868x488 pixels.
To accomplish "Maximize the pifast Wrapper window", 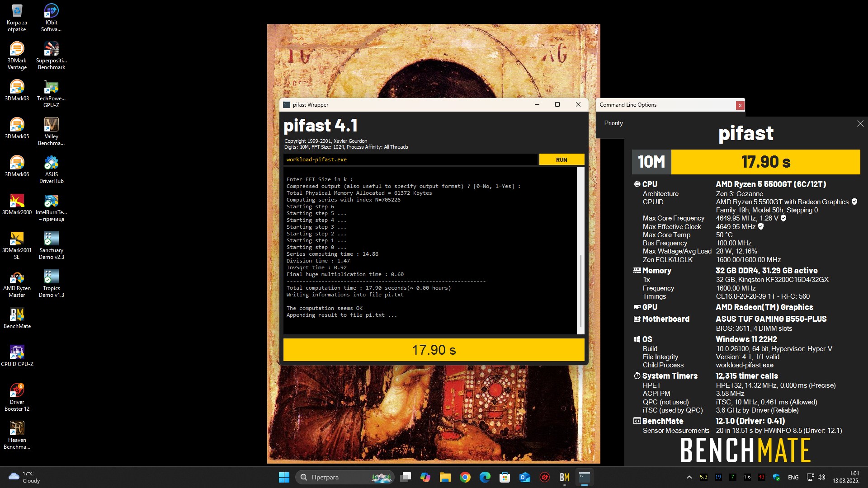I will pyautogui.click(x=557, y=105).
